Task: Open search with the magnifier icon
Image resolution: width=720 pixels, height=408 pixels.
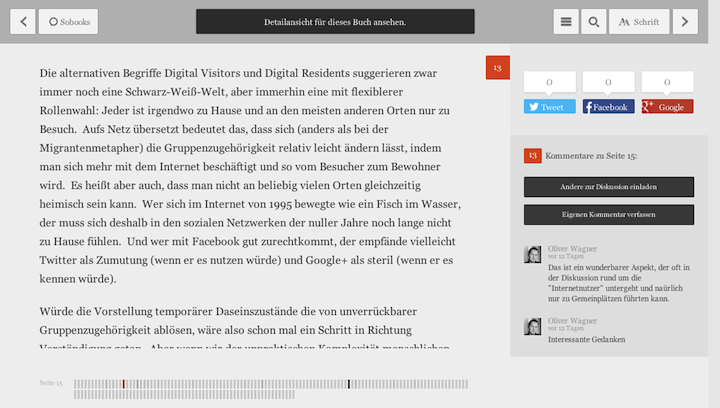Action: (593, 21)
